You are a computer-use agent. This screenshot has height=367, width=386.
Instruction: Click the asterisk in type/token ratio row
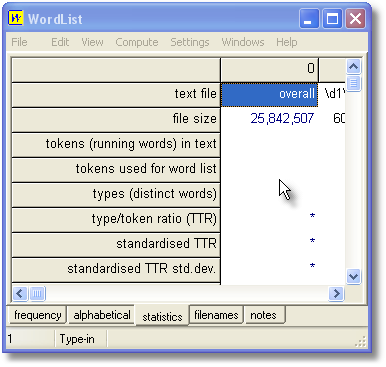pyautogui.click(x=312, y=216)
